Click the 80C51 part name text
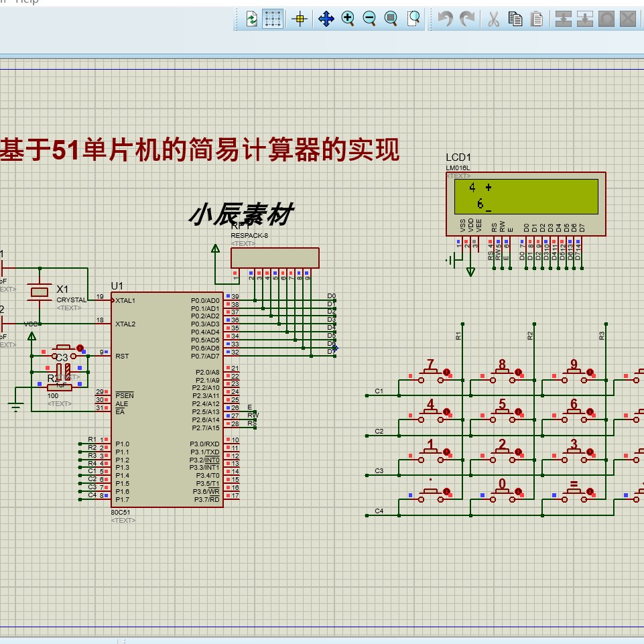The width and height of the screenshot is (644, 644). [x=121, y=512]
